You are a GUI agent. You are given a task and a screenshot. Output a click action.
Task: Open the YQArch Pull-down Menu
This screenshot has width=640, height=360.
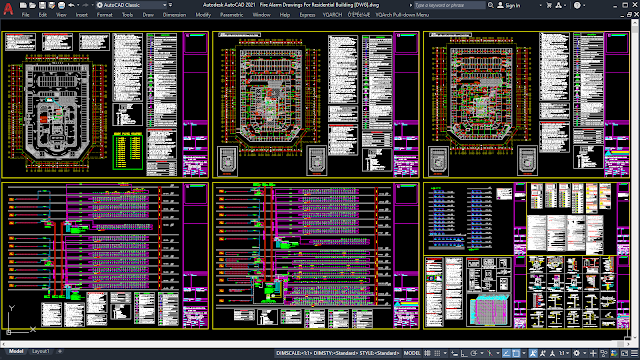[x=402, y=15]
